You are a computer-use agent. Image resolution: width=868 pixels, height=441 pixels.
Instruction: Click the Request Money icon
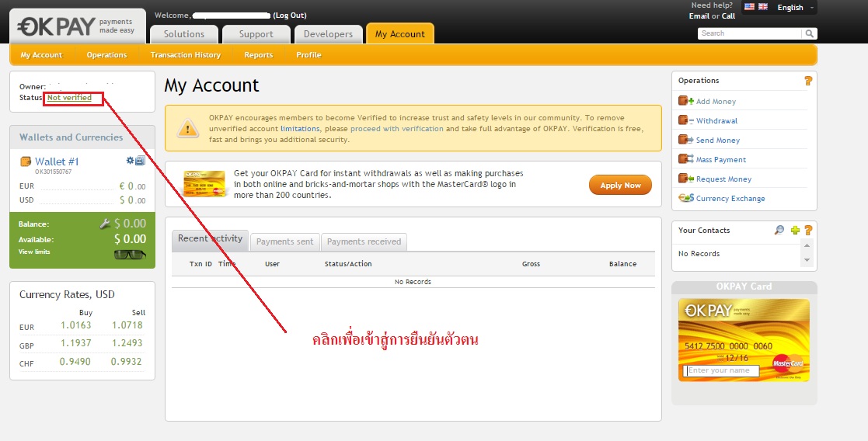point(686,179)
